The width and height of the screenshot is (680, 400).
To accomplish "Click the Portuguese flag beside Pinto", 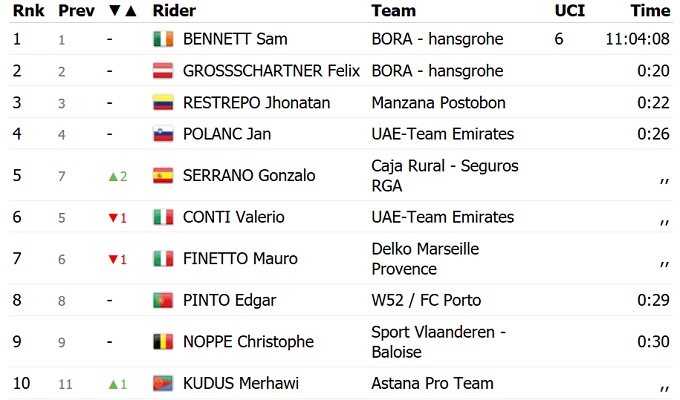I will point(163,300).
